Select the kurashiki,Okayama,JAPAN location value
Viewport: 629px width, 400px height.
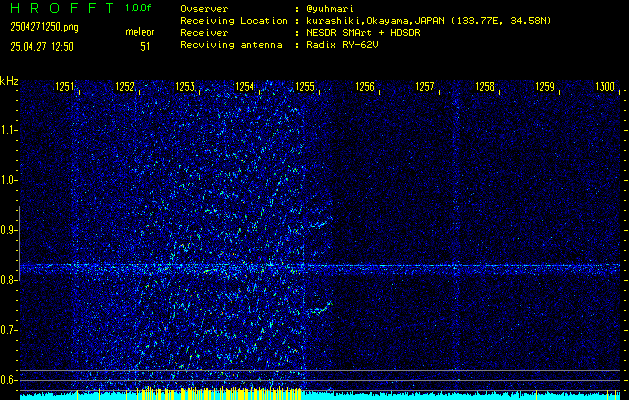pos(429,21)
